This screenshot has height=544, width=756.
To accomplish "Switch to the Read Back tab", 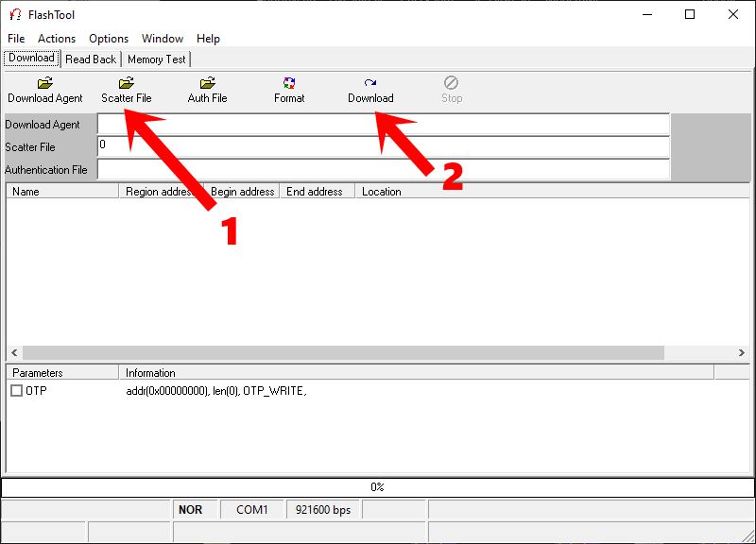I will pyautogui.click(x=89, y=58).
